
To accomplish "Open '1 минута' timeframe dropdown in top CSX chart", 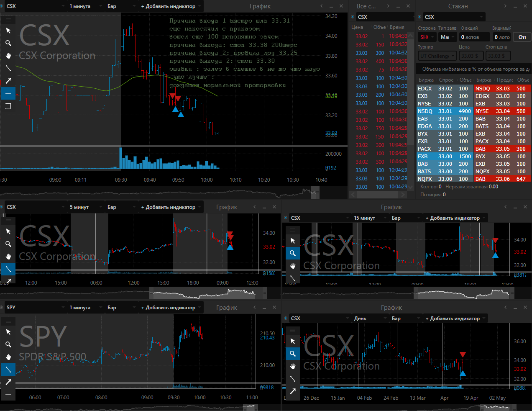I will point(85,6).
